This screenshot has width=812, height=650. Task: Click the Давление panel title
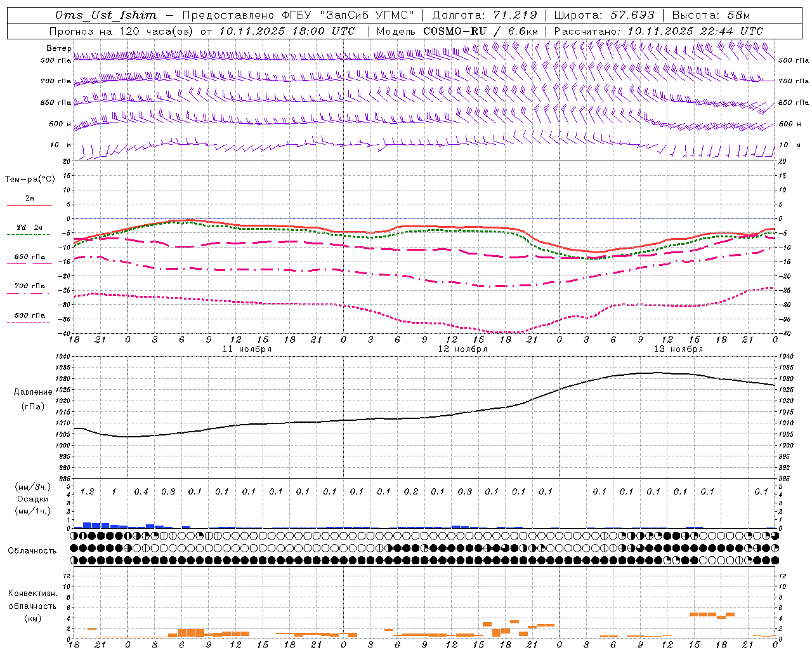[33, 392]
